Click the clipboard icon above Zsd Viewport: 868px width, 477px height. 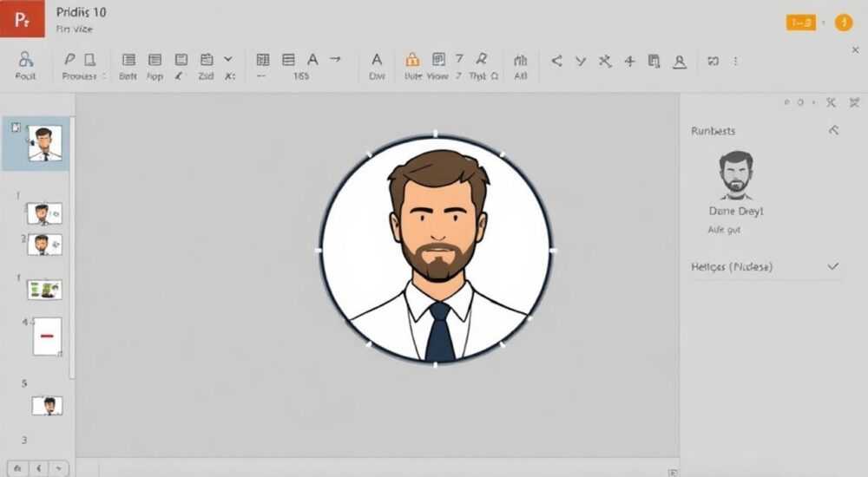(207, 59)
